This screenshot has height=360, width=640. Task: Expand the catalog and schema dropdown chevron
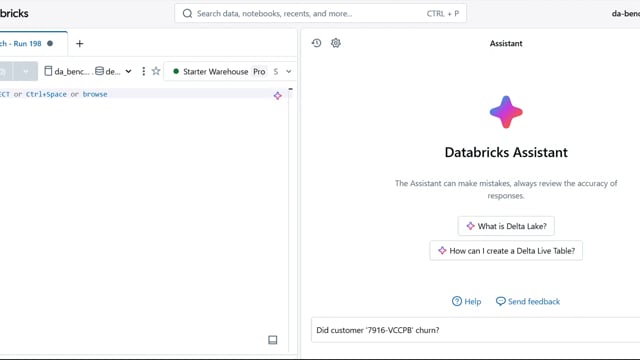click(x=128, y=71)
